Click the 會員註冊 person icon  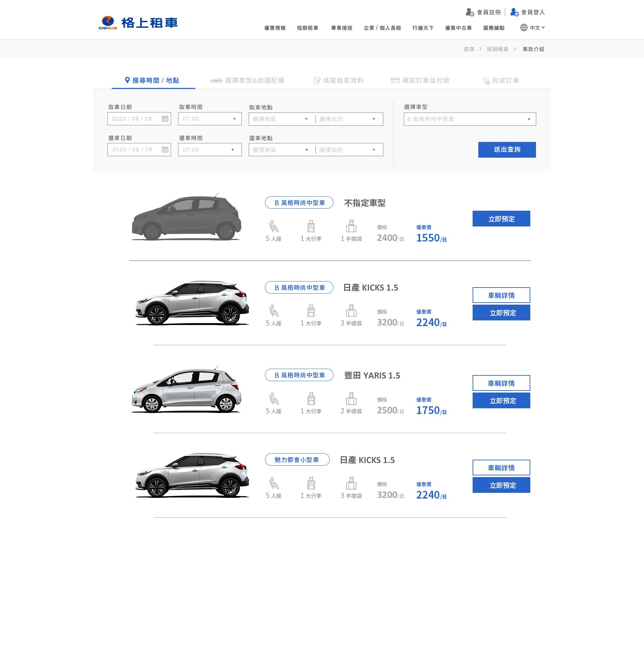click(470, 12)
